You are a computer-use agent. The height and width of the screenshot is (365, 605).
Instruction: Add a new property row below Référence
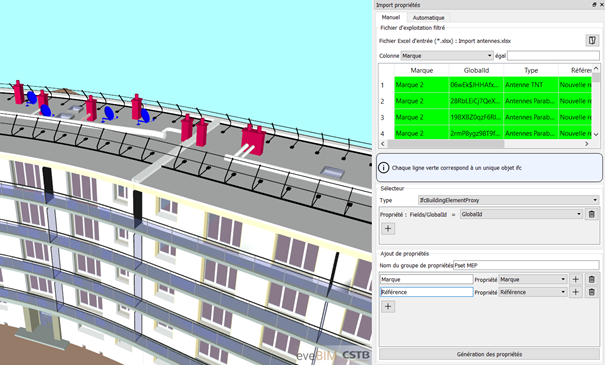388,306
